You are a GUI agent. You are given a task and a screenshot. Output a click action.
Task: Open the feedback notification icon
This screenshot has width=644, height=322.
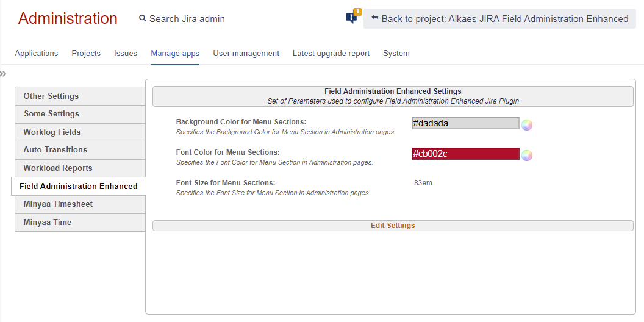(353, 17)
